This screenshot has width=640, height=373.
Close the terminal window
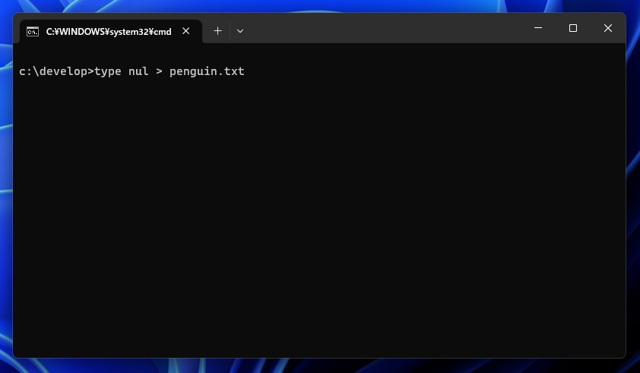(608, 28)
